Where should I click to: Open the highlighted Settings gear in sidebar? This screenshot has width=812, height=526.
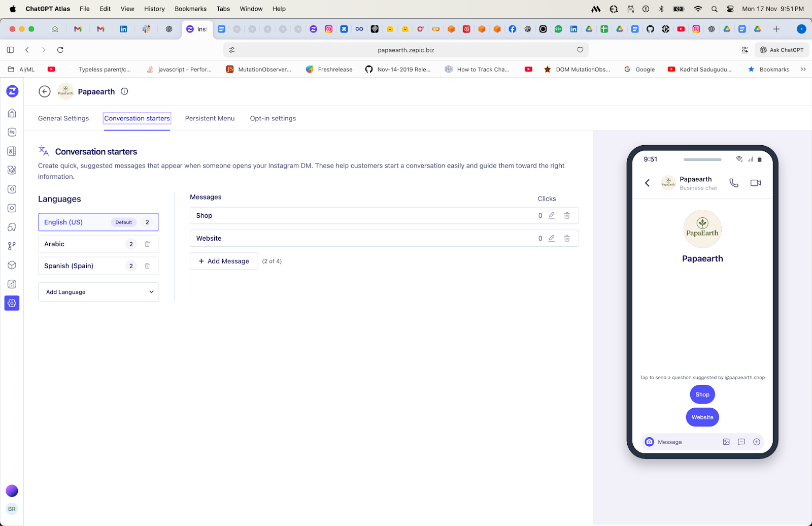[x=12, y=303]
